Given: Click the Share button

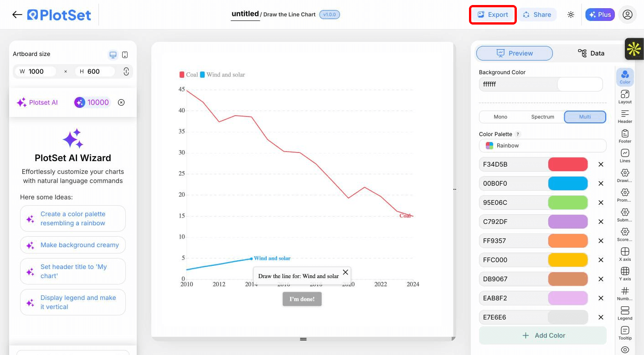Looking at the screenshot, I should (537, 15).
